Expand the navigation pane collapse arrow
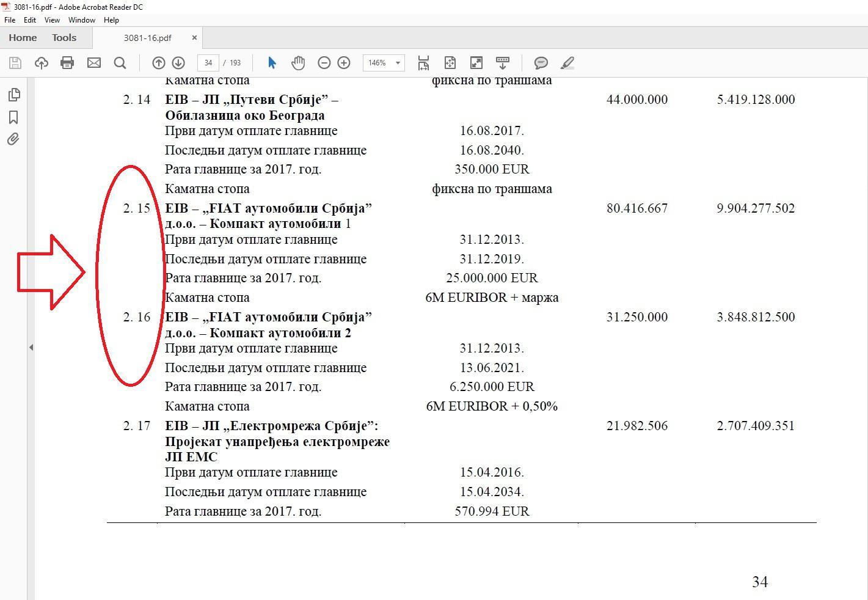Viewport: 868px width, 600px height. point(31,347)
